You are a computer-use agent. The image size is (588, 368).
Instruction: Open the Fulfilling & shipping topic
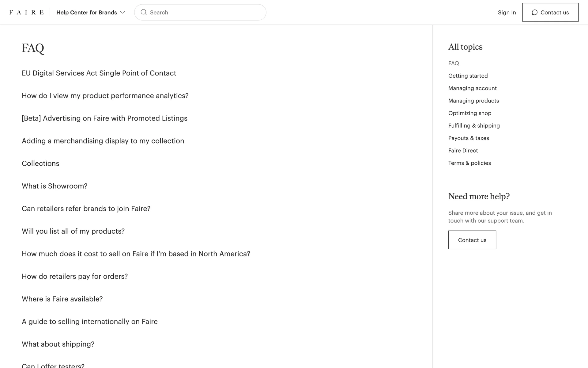[x=474, y=126]
